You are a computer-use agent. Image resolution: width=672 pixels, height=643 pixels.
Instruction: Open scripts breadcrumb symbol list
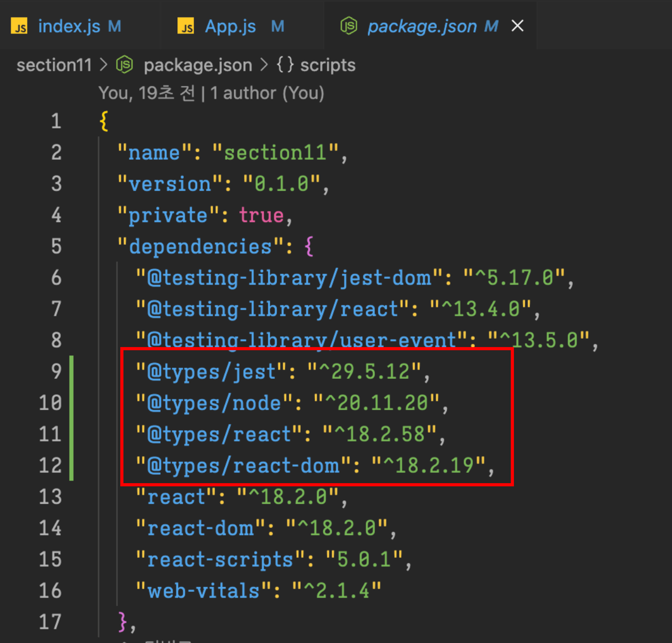click(328, 65)
